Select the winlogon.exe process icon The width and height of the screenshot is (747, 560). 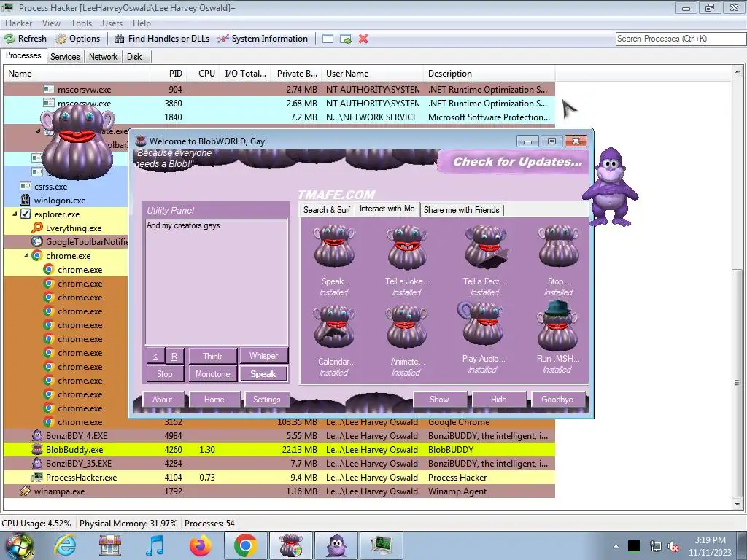pos(26,201)
